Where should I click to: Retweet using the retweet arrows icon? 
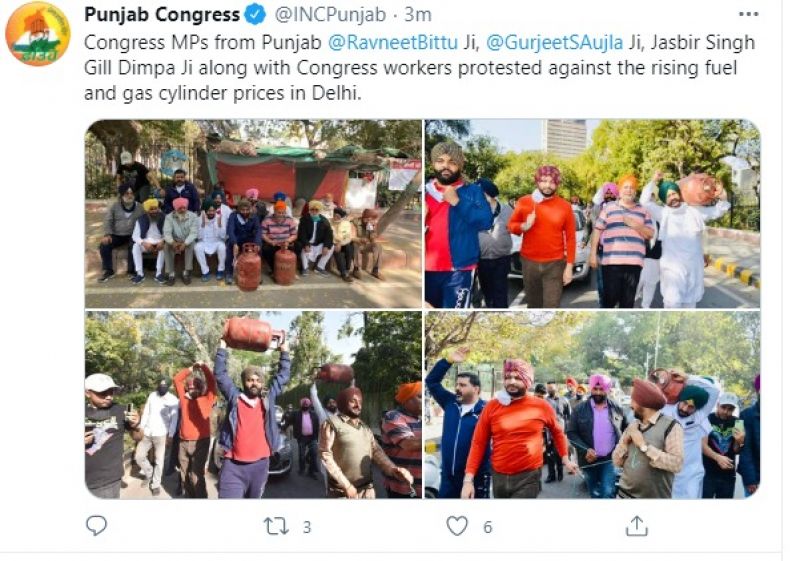point(276,526)
